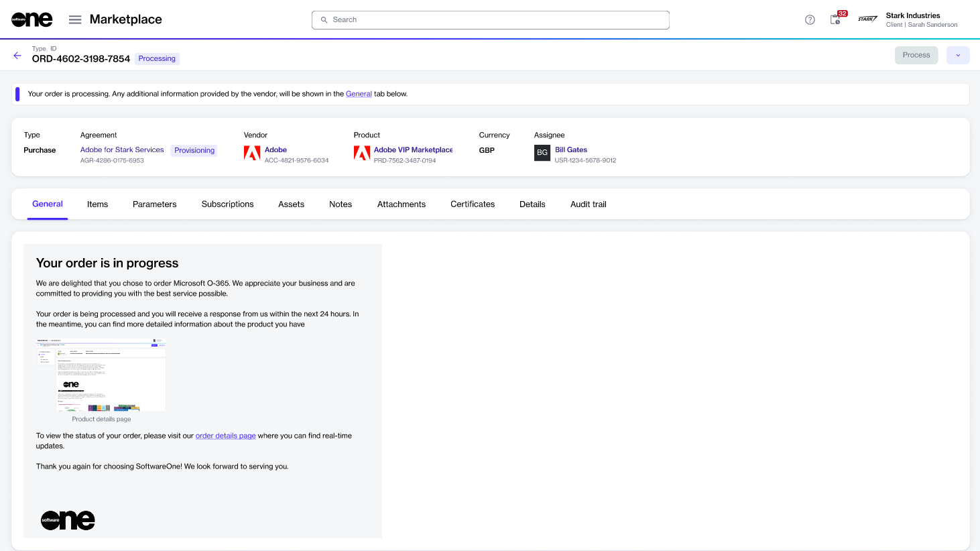Switch to the Subscriptions tab
The height and width of the screenshot is (551, 980).
[x=227, y=204]
